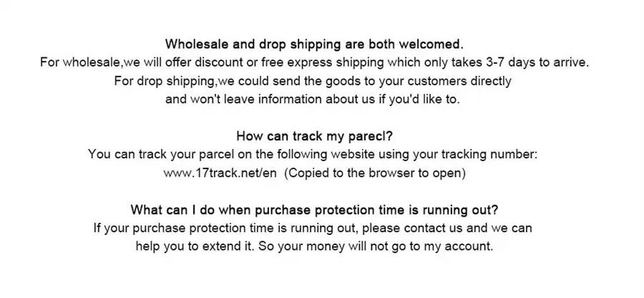The height and width of the screenshot is (298, 644).
Task: Click the line starting "If your purchase protection time"
Action: pyautogui.click(x=313, y=229)
